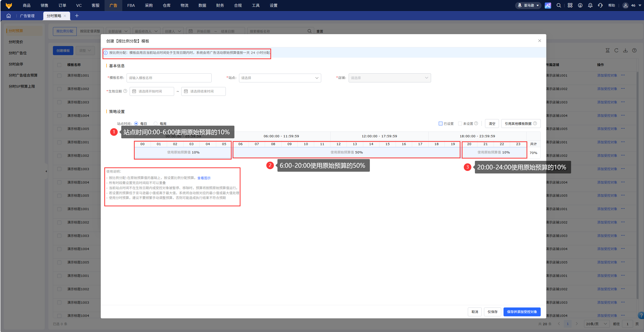This screenshot has width=644, height=332.
Task: Click the export download icon above the table
Action: coord(626,50)
